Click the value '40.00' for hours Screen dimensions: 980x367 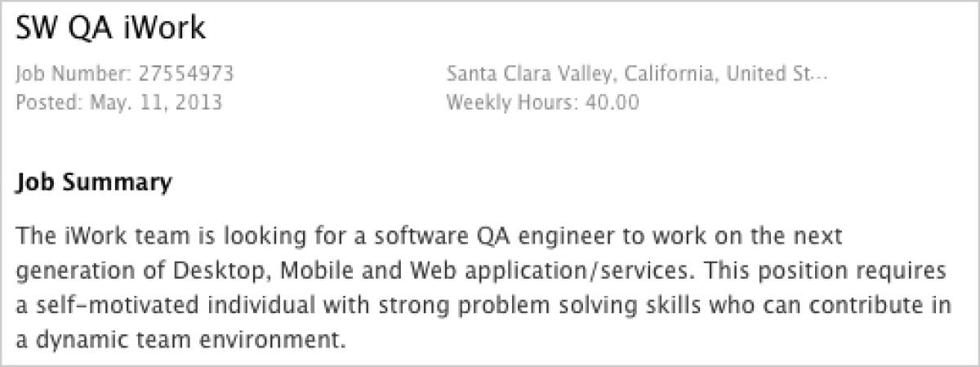pyautogui.click(x=612, y=104)
